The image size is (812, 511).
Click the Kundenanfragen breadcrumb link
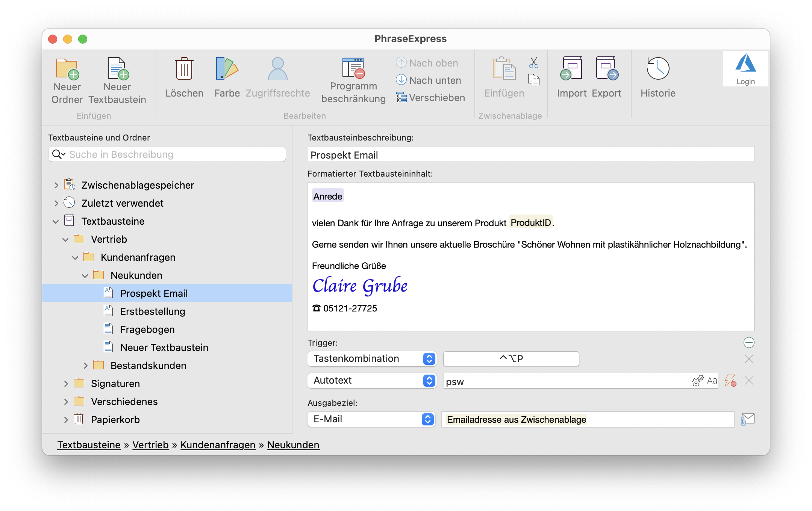[218, 445]
